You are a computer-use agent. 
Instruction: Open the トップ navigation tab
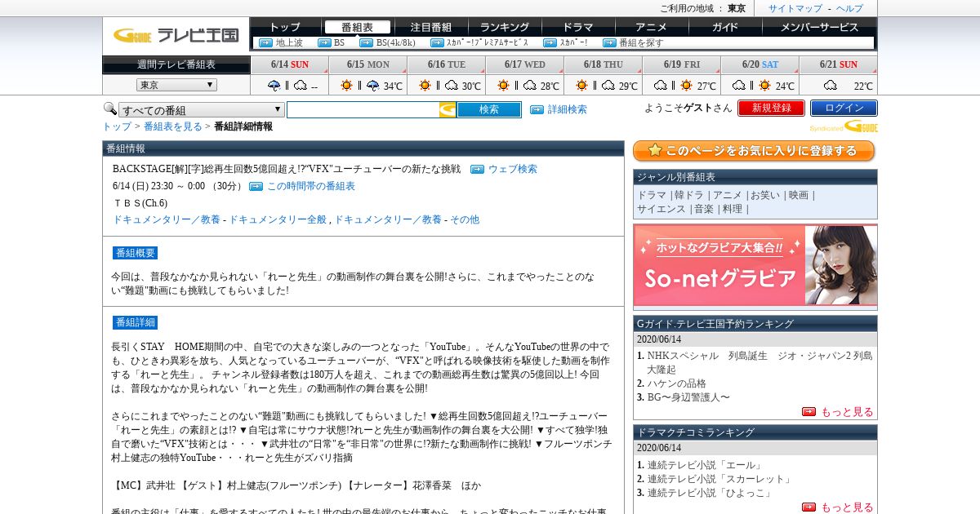pyautogui.click(x=284, y=27)
